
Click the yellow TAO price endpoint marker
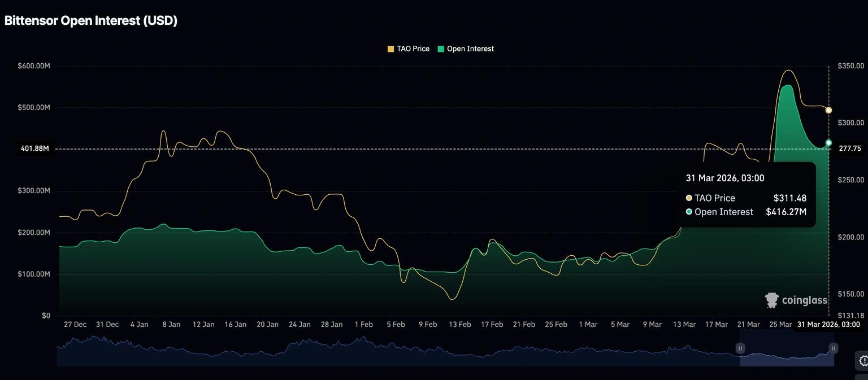coord(828,110)
